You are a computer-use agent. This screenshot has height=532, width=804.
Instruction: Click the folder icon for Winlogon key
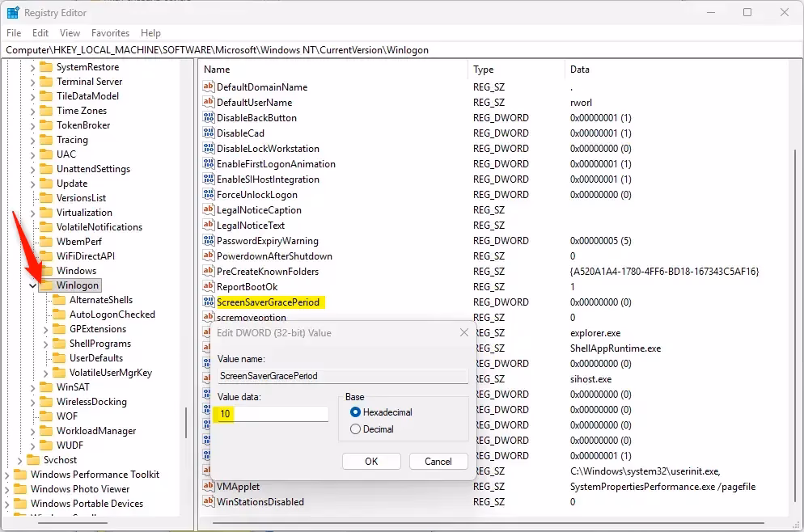click(x=45, y=285)
